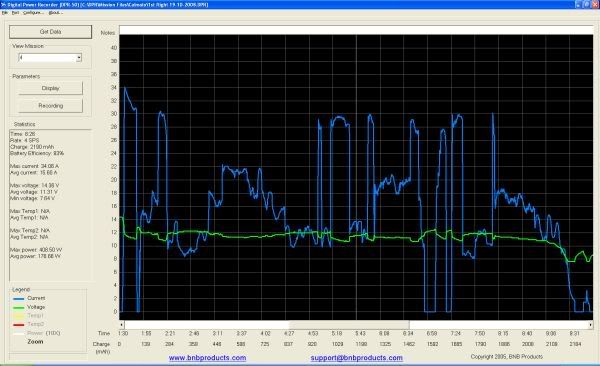Click the graph scrollbar right arrow
Viewport: 600px width, 366px height.
coord(590,325)
